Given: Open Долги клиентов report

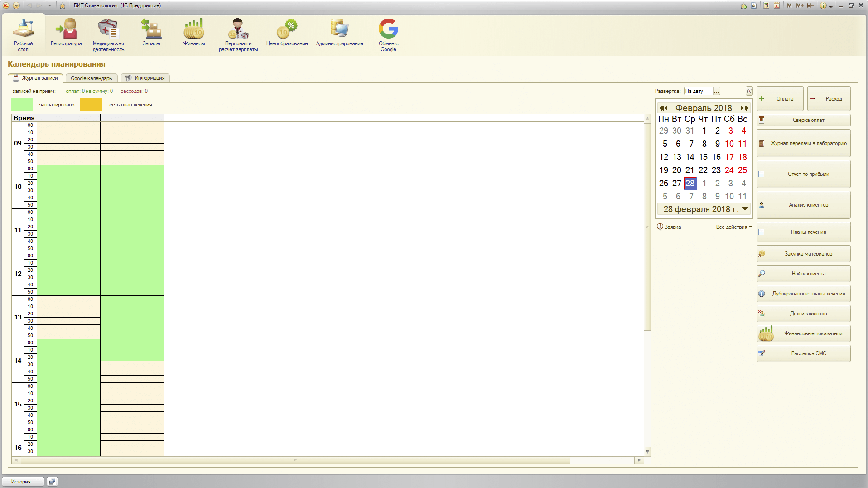Looking at the screenshot, I should pyautogui.click(x=803, y=314).
